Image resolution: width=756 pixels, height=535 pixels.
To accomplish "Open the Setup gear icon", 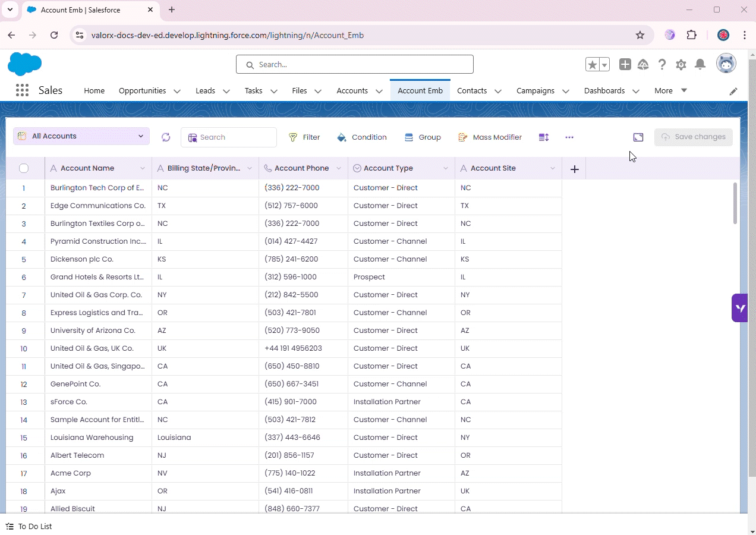I will 681,65.
